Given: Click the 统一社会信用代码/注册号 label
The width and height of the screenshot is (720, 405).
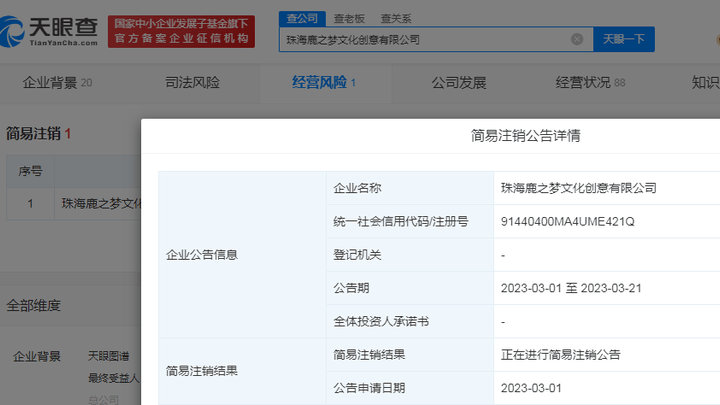Looking at the screenshot, I should [400, 222].
